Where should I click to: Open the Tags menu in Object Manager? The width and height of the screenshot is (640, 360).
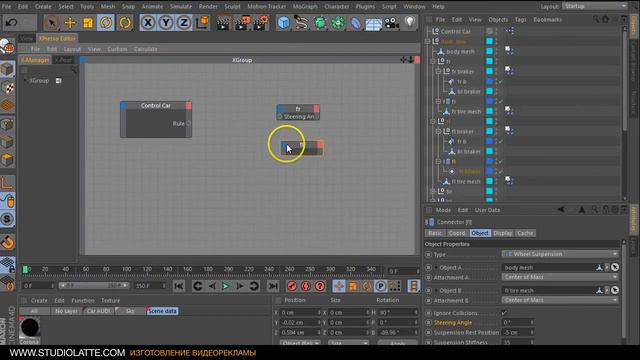[x=520, y=20]
